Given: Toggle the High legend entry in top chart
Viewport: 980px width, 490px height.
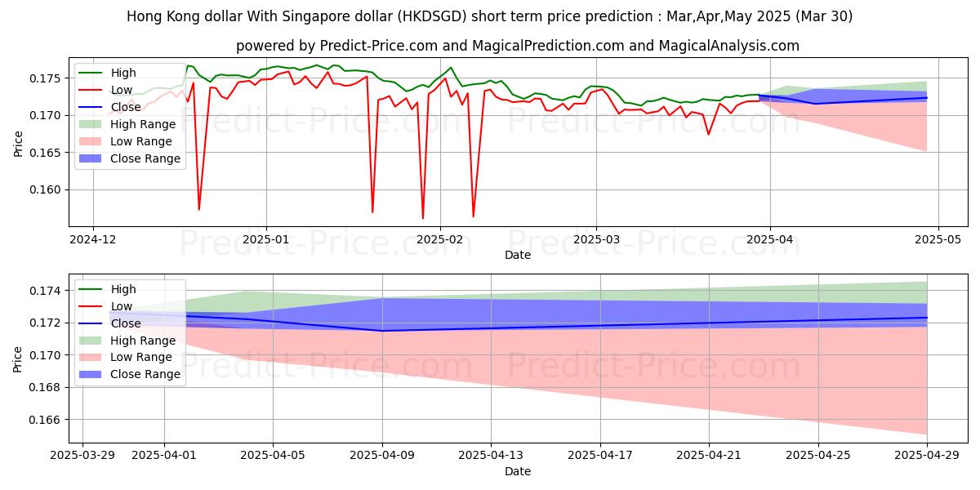Looking at the screenshot, I should click(x=114, y=72).
